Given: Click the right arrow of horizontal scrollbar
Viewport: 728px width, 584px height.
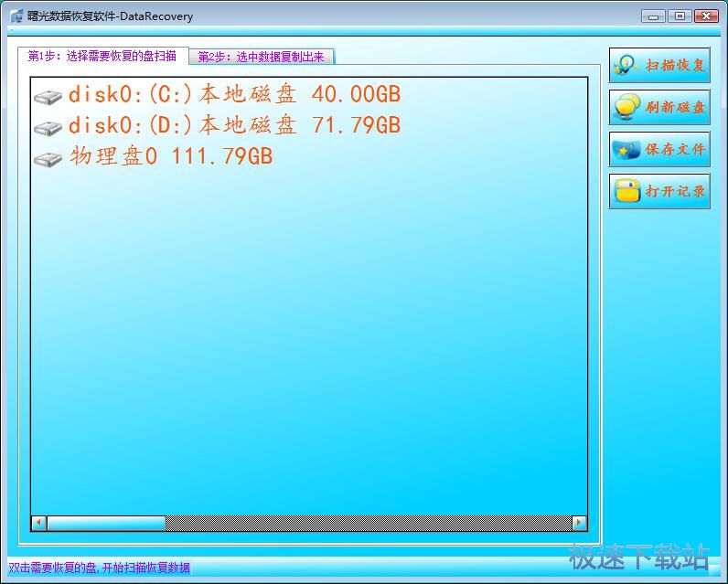Looking at the screenshot, I should 579,523.
